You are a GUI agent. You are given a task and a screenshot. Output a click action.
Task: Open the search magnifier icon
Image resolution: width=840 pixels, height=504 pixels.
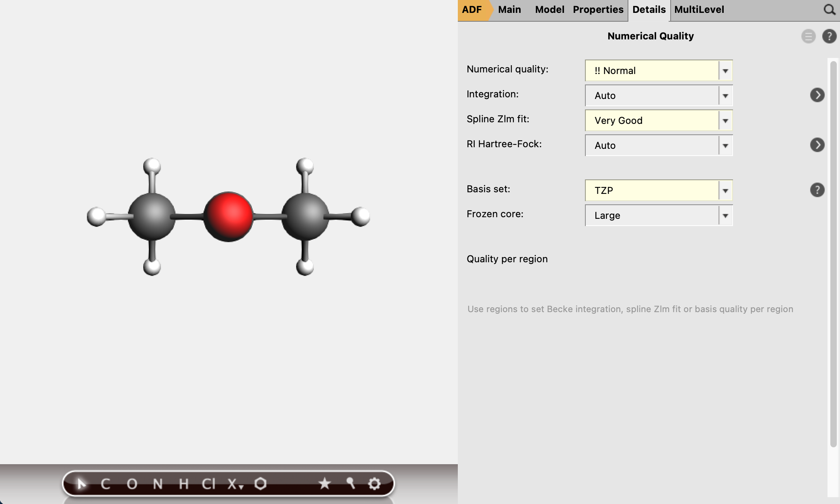tap(829, 10)
